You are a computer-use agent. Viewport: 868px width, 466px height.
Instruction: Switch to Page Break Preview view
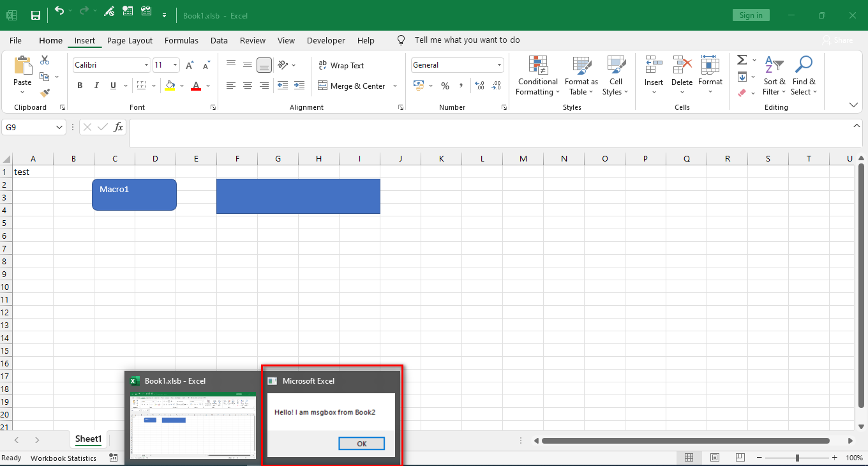[740, 458]
